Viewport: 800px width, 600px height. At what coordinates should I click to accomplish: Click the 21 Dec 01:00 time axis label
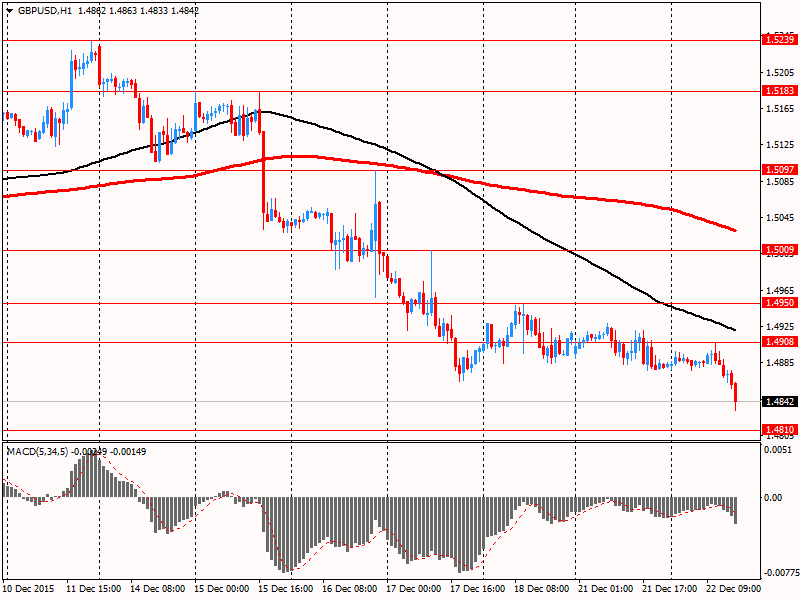click(x=606, y=589)
